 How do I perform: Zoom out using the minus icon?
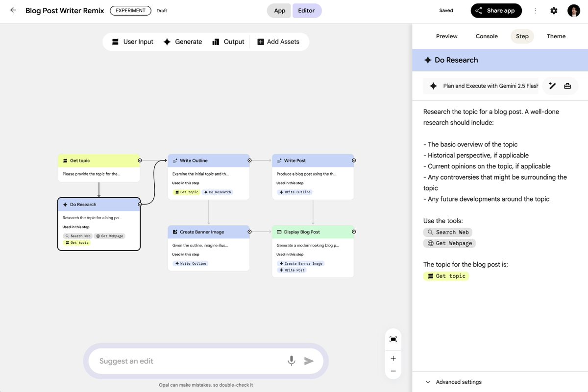click(x=392, y=371)
